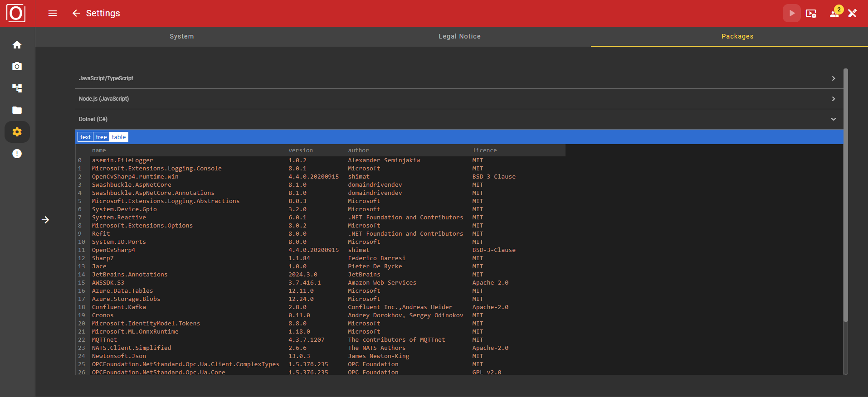868x397 pixels.
Task: Go back with the Settings arrow
Action: (x=76, y=13)
